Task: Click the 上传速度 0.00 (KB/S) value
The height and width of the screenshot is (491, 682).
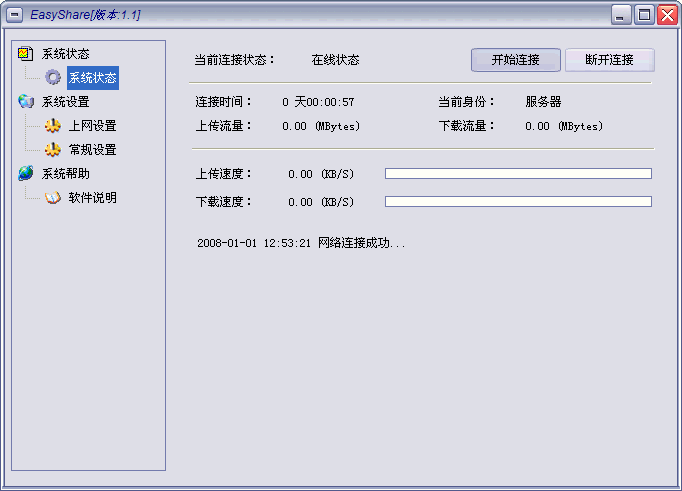Action: tap(321, 174)
